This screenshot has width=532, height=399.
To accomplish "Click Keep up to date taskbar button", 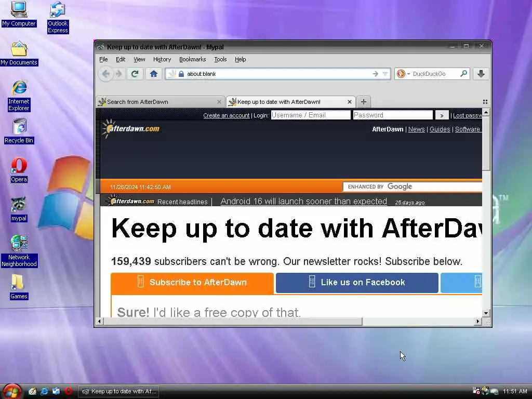I will pos(119,391).
